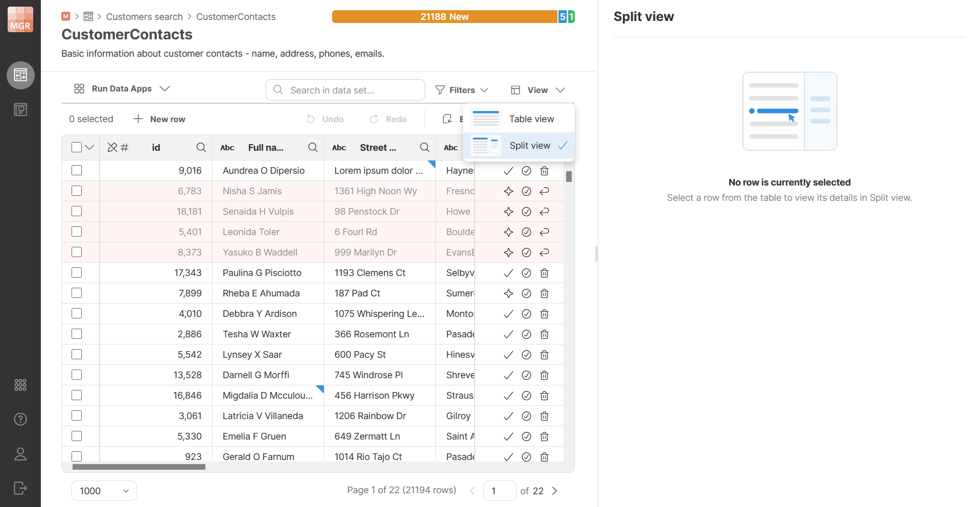The height and width of the screenshot is (507, 980).
Task: Add a New row
Action: coord(159,119)
